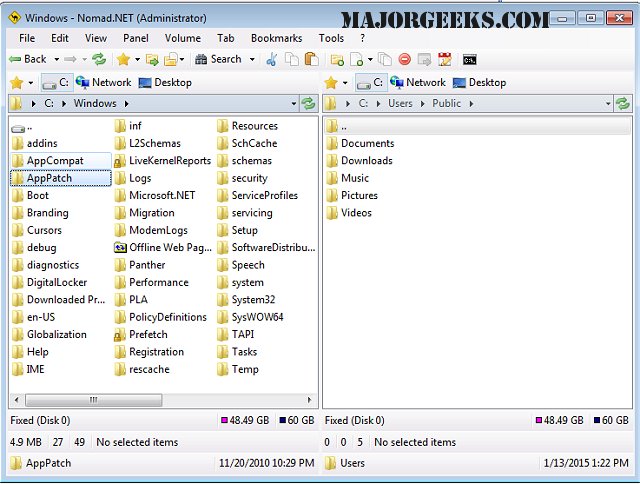Select the Prefetch locked folder
This screenshot has height=484, width=640.
tap(141, 335)
